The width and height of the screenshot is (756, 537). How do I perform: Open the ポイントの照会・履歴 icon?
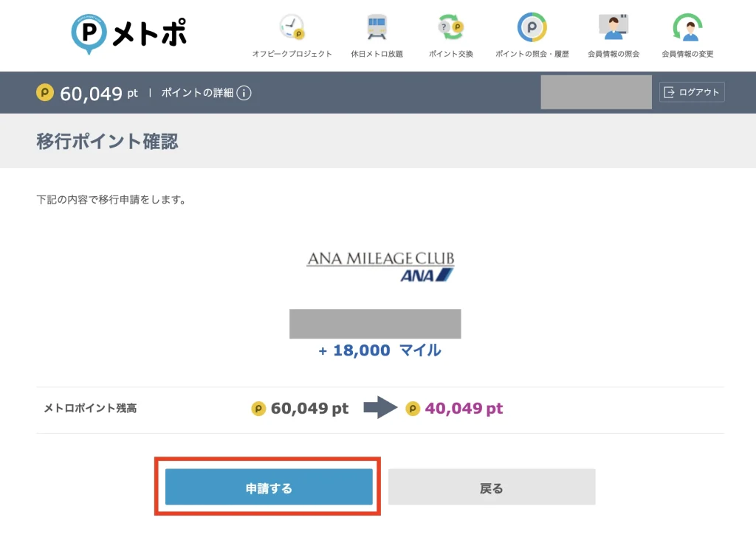pos(532,27)
